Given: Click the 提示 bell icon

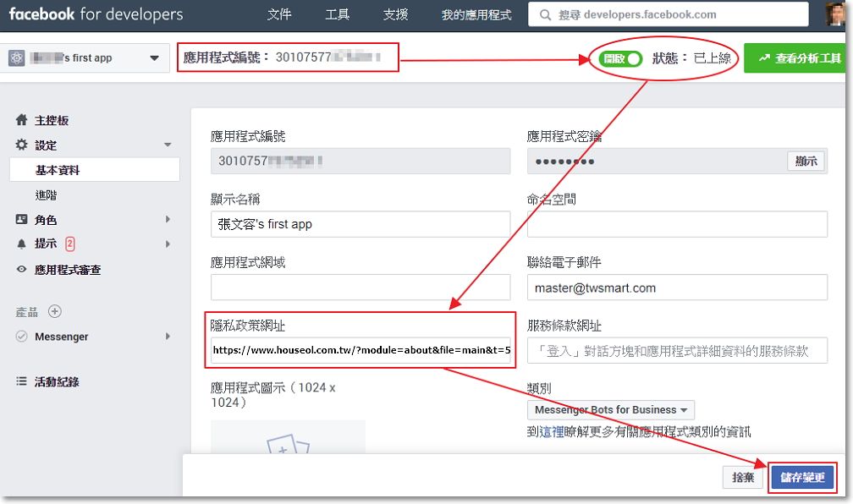Looking at the screenshot, I should click(22, 244).
